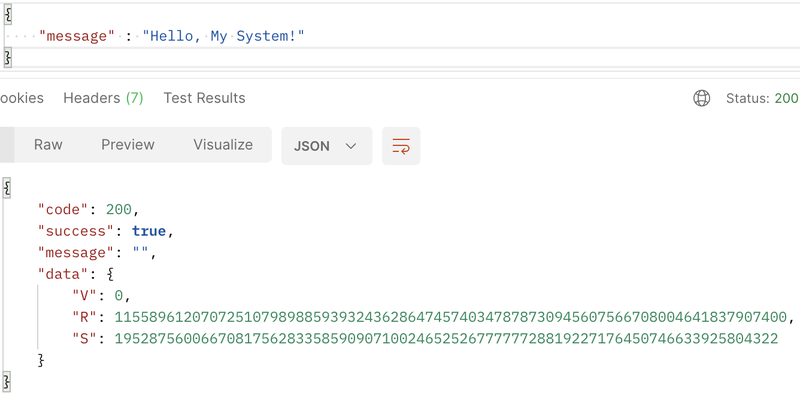This screenshot has width=800, height=396.
Task: Click the long S value starting 19528
Action: coord(446,338)
